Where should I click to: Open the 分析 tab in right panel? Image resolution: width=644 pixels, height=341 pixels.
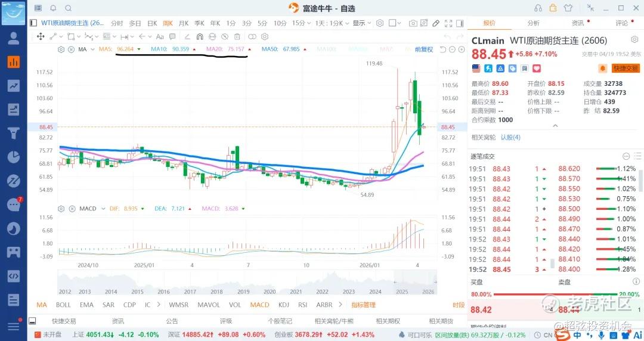tap(533, 23)
